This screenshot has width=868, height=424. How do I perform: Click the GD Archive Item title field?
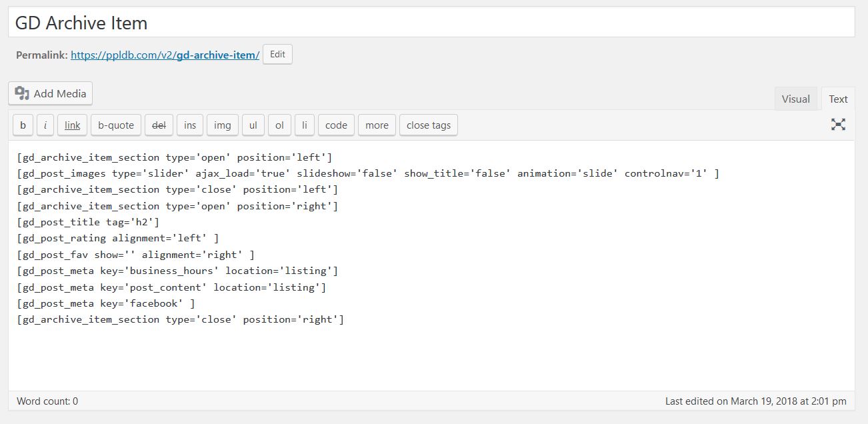click(x=431, y=23)
